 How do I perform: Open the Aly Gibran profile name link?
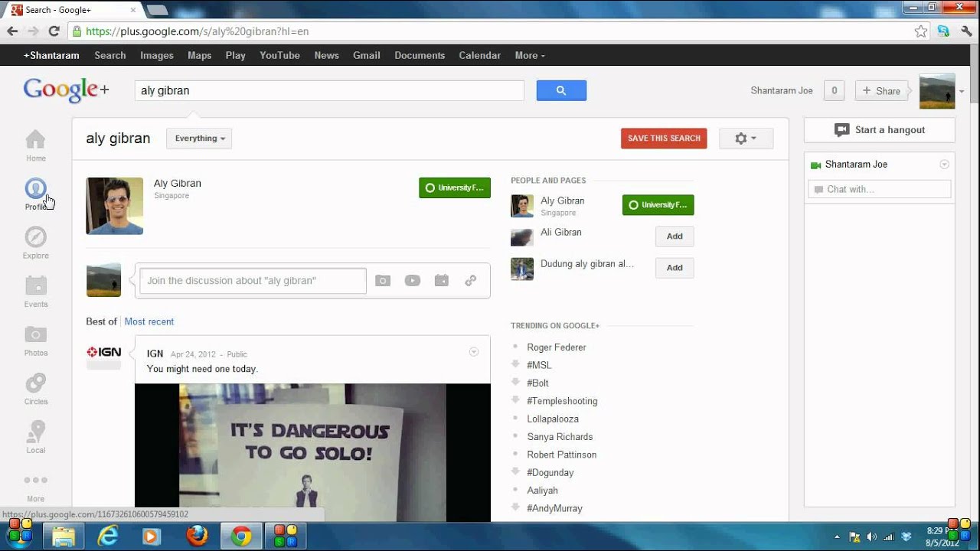click(x=178, y=184)
